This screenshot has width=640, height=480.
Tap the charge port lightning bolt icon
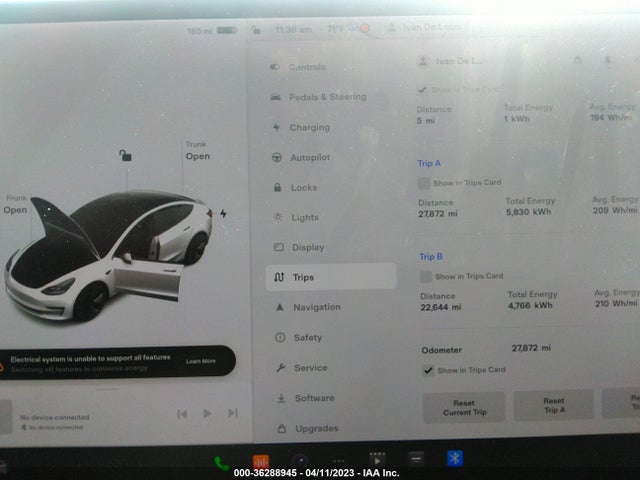[x=223, y=213]
